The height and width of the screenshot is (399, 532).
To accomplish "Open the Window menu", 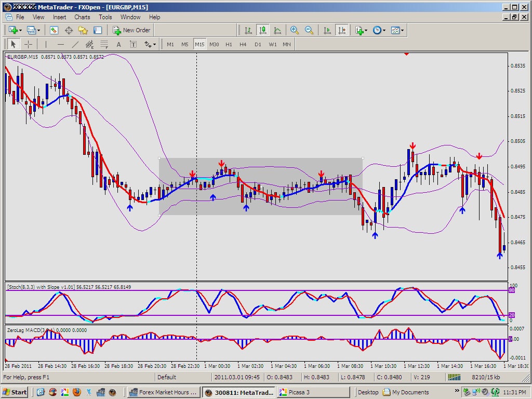I will pos(130,17).
